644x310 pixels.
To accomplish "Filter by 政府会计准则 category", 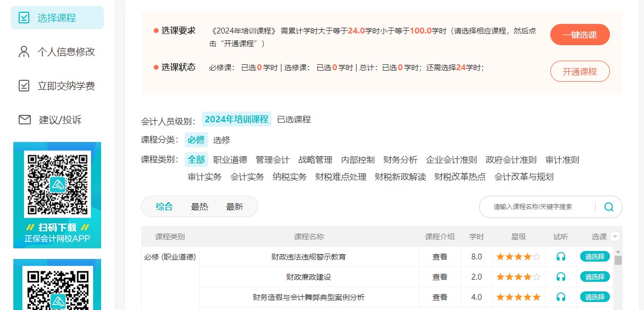I will 511,160.
